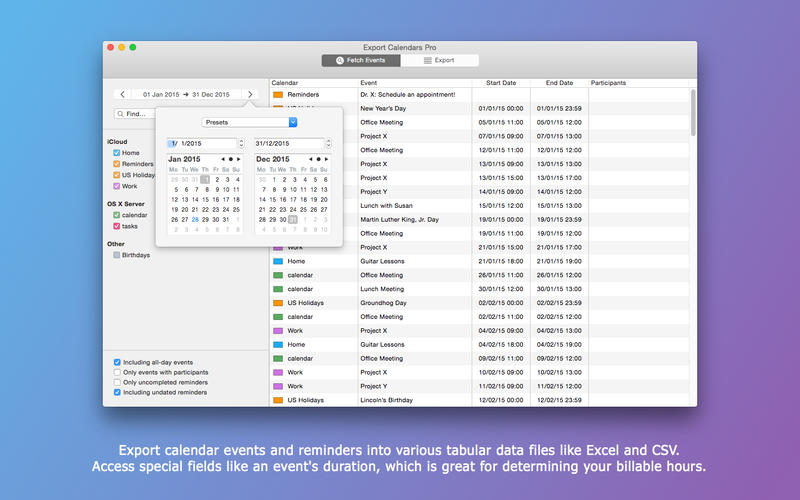Go to previous month in Jan 2015 calendar
This screenshot has height=500, width=800.
223,159
